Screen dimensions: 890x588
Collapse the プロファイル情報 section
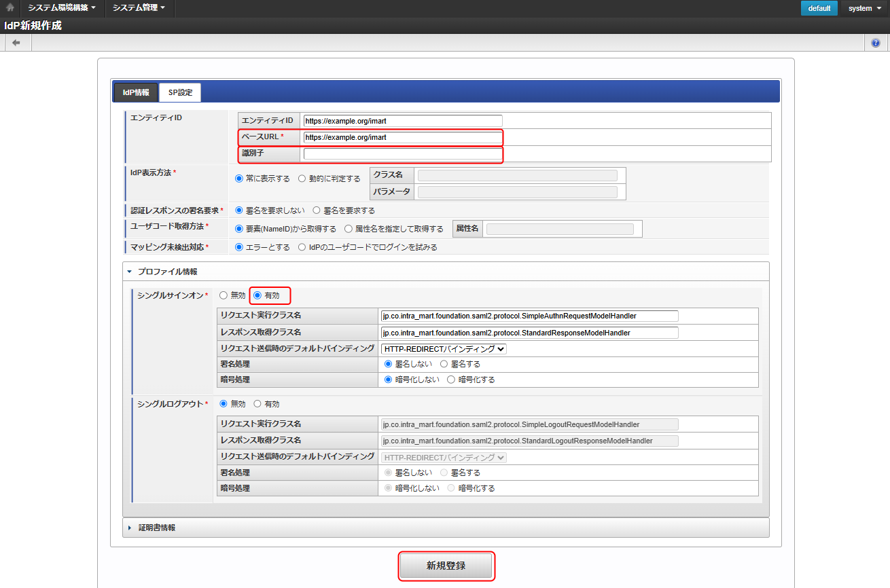(x=128, y=270)
